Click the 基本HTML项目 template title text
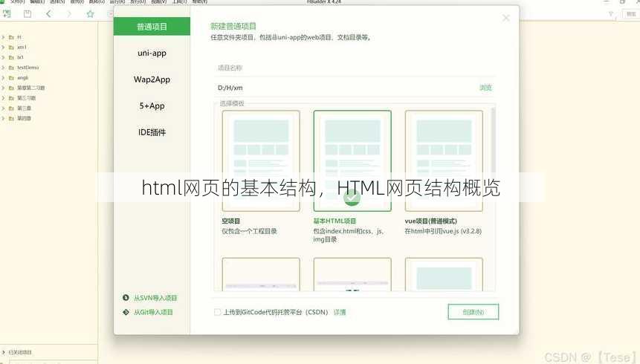640x364 pixels. click(x=334, y=221)
